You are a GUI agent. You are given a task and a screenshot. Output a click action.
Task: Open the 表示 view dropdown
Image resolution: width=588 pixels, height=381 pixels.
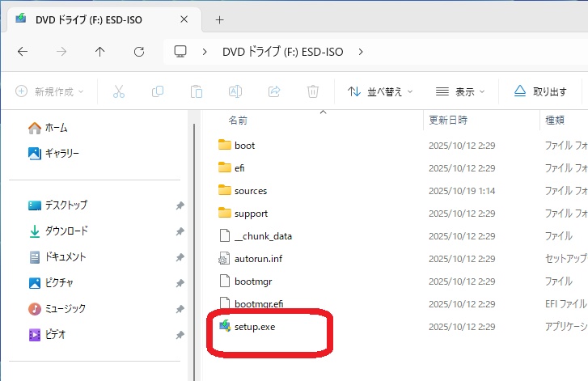460,91
